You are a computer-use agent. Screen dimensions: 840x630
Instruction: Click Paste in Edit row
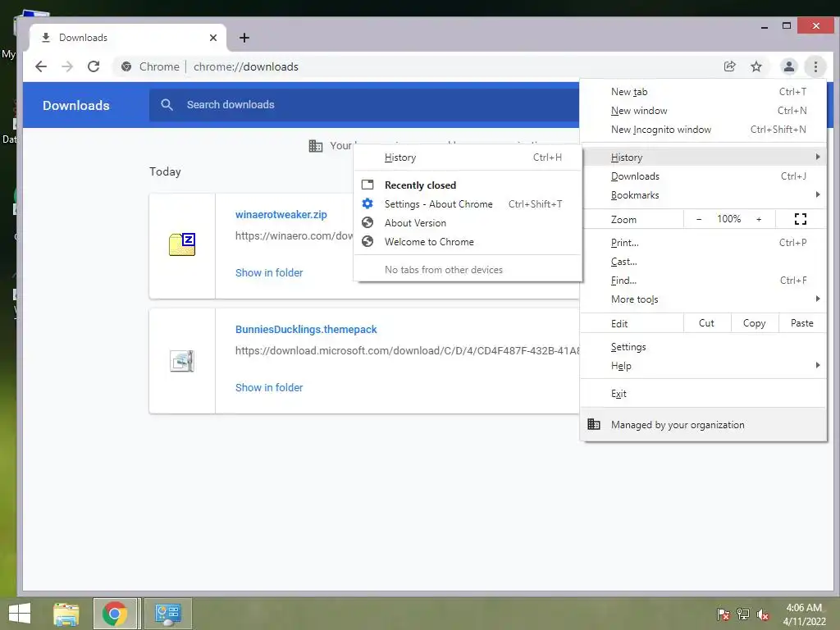(802, 323)
